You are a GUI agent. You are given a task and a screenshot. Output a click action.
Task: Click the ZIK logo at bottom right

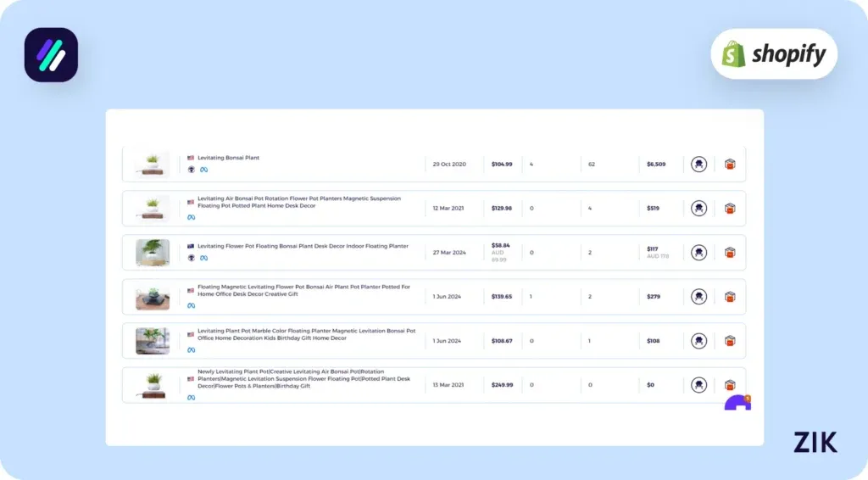(815, 442)
